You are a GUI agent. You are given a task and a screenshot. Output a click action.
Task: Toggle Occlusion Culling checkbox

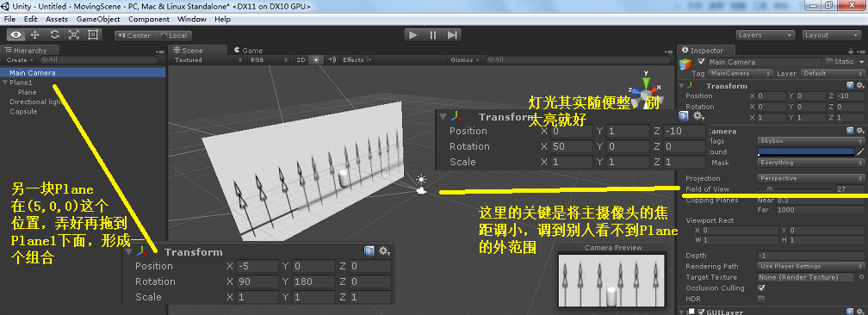pos(761,287)
